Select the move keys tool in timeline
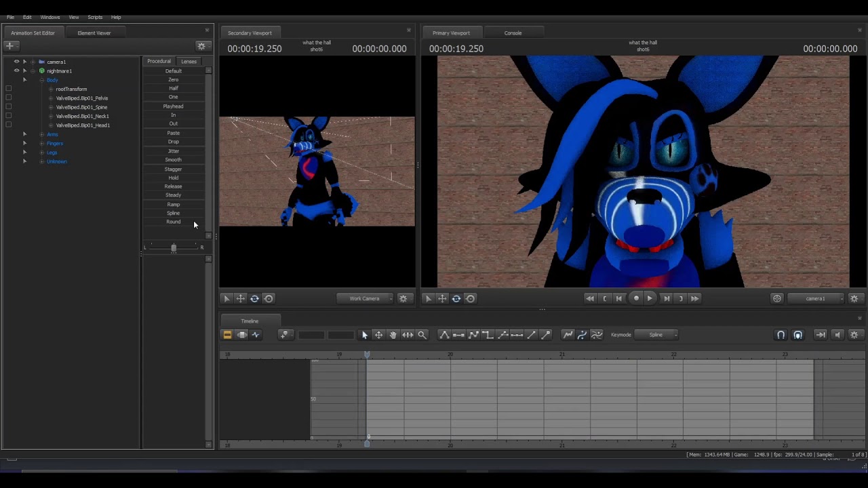 [x=379, y=335]
